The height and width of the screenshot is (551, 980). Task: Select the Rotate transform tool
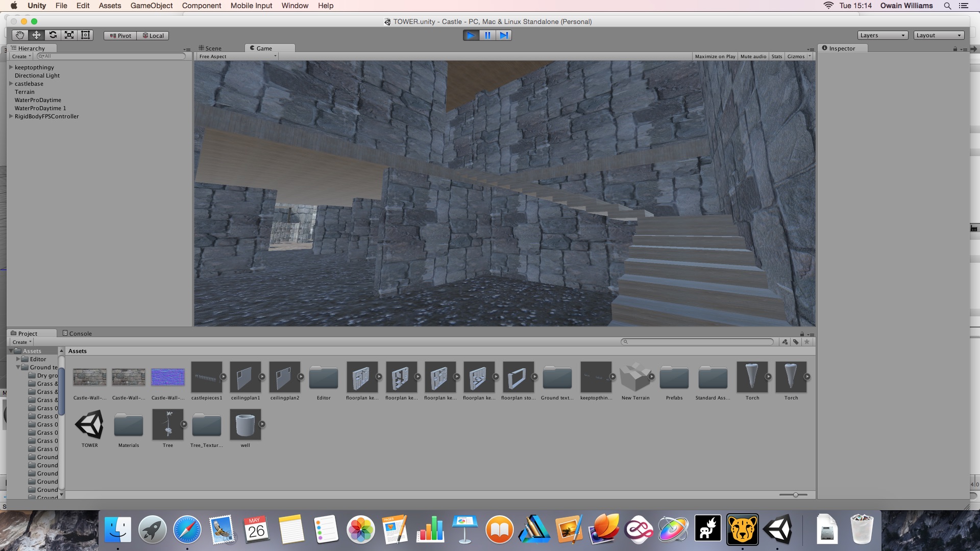53,35
